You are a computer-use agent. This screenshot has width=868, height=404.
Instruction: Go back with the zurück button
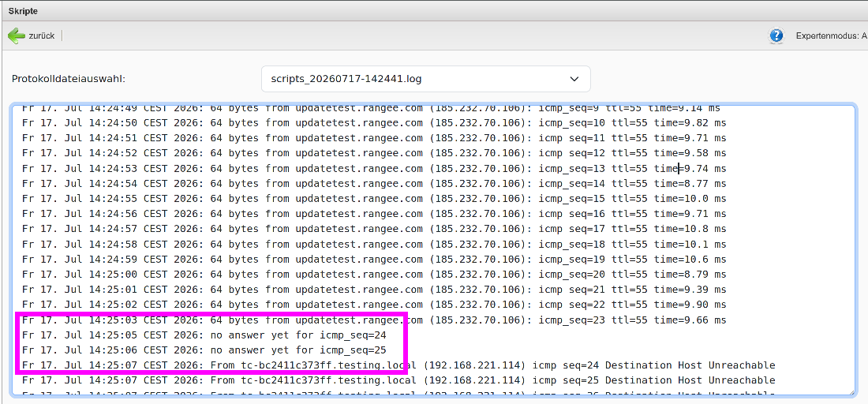coord(32,36)
